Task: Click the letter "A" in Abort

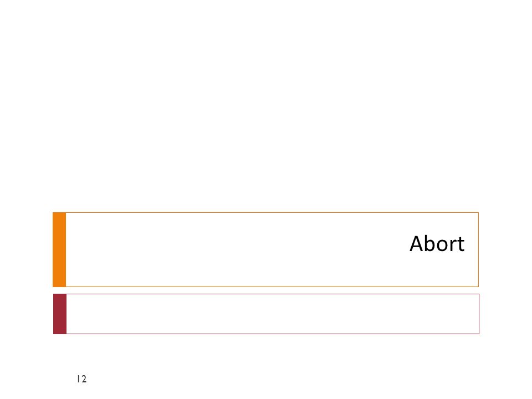Action: (x=417, y=244)
